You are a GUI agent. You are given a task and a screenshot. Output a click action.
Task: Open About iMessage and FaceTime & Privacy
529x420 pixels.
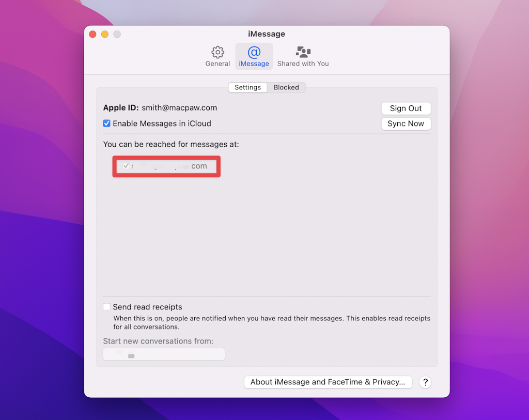coord(328,382)
